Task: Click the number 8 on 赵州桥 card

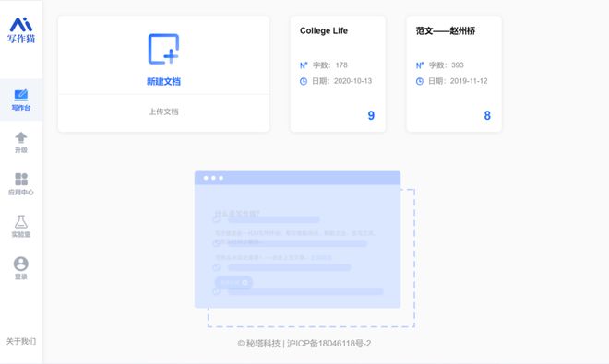Action: tap(487, 115)
